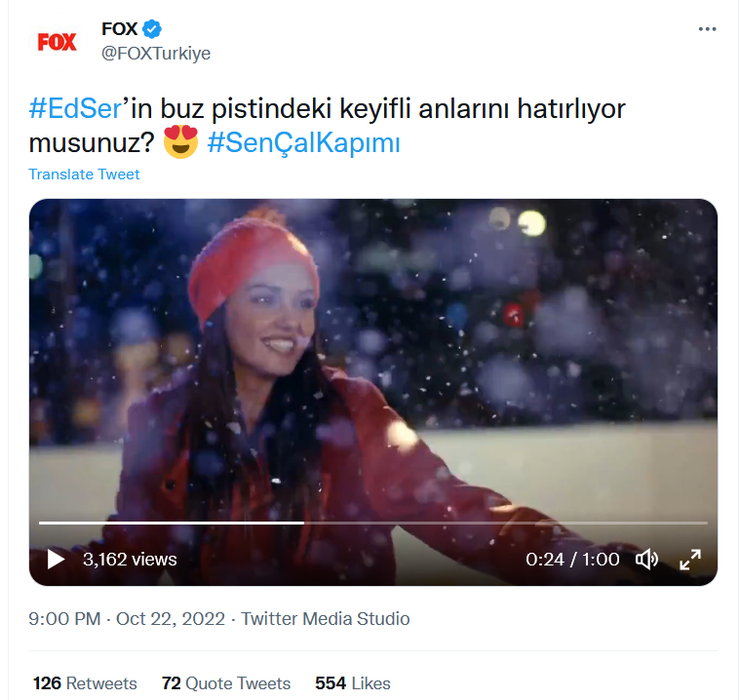Click Translate Tweet

[84, 175]
